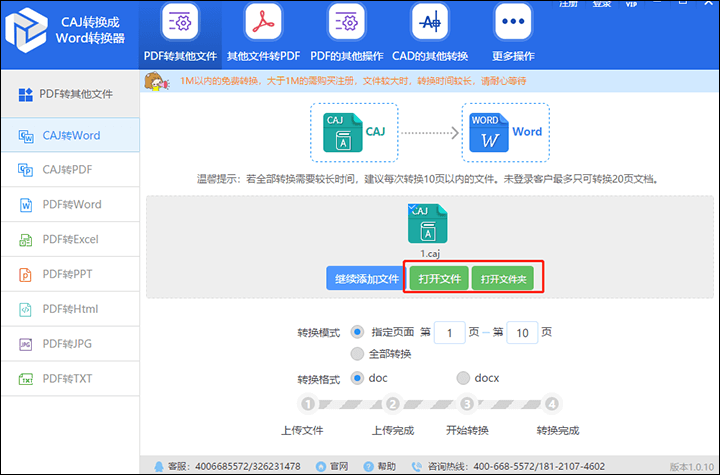The height and width of the screenshot is (475, 720).
Task: Click the CAJ转Word sidebar icon
Action: point(26,136)
